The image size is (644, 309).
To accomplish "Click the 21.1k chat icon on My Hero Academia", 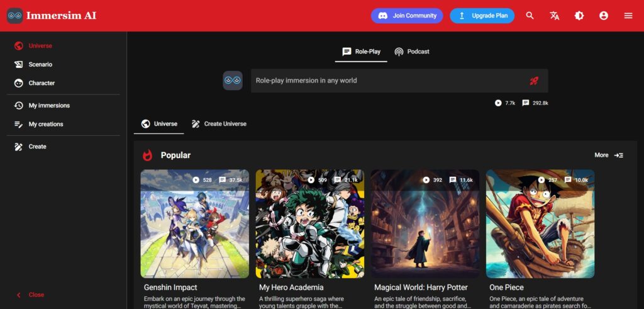I will [x=337, y=180].
